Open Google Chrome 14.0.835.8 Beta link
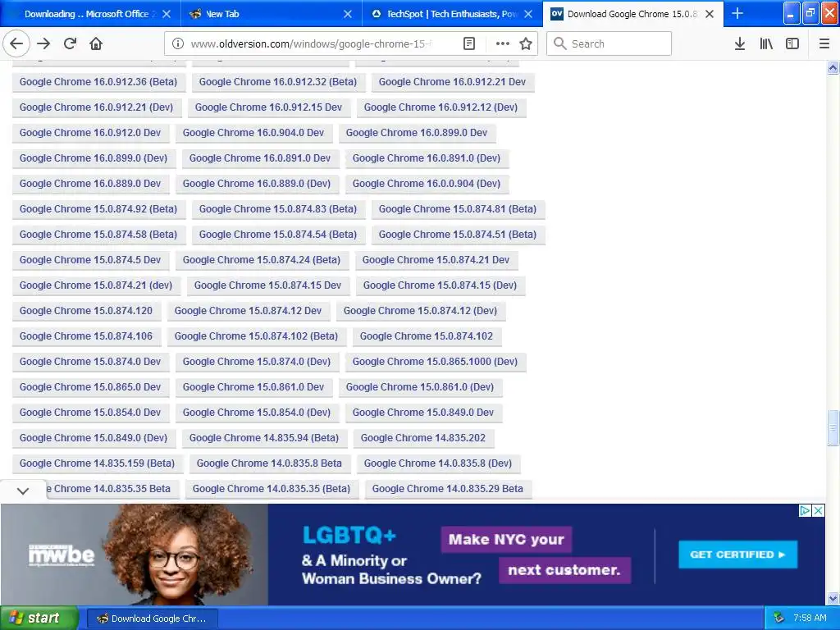 pyautogui.click(x=269, y=463)
